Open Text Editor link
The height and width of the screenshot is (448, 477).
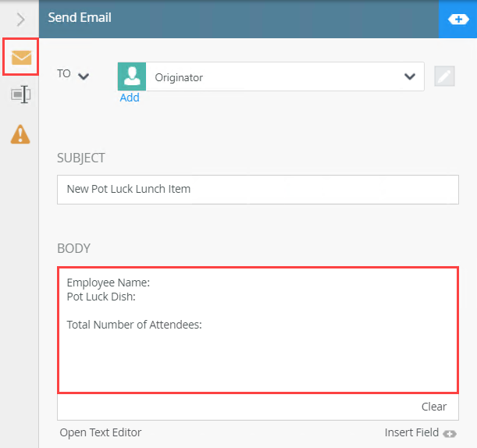(x=101, y=432)
